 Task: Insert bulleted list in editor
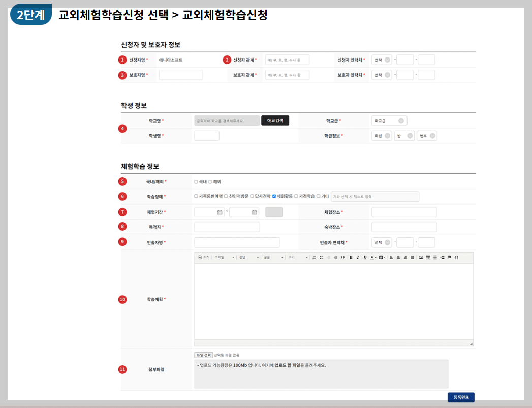pos(321,257)
